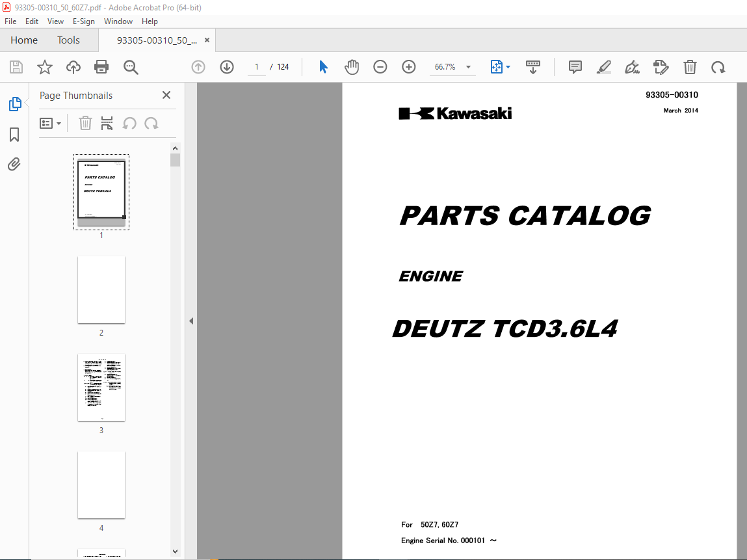Select the Highlight text tool
The height and width of the screenshot is (560, 747).
click(604, 67)
